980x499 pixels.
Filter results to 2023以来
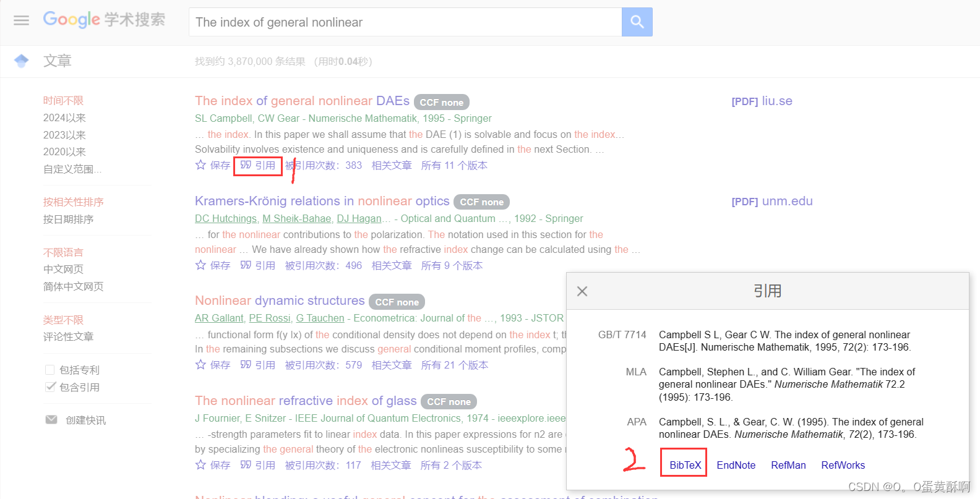64,135
